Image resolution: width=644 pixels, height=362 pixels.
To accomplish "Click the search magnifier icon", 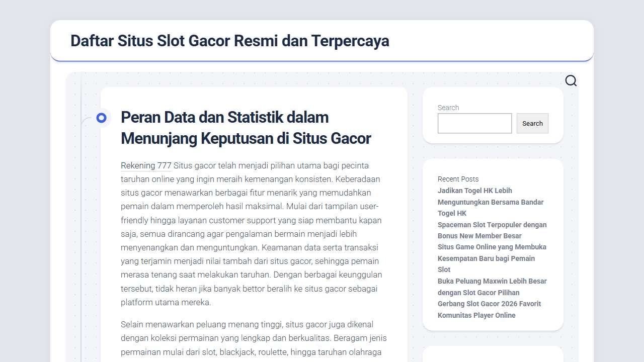I will point(571,80).
